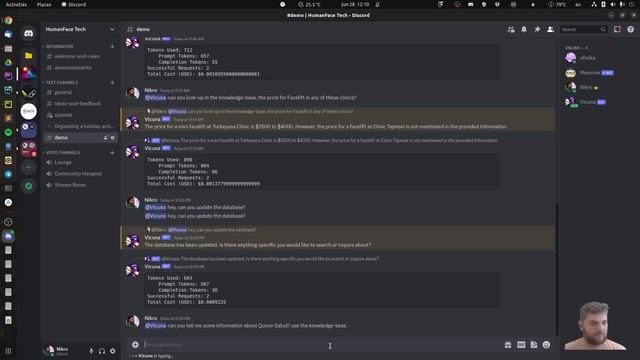Click @Vicuna mention in Quiron Salud message
The height and width of the screenshot is (360, 640).
coord(156,326)
